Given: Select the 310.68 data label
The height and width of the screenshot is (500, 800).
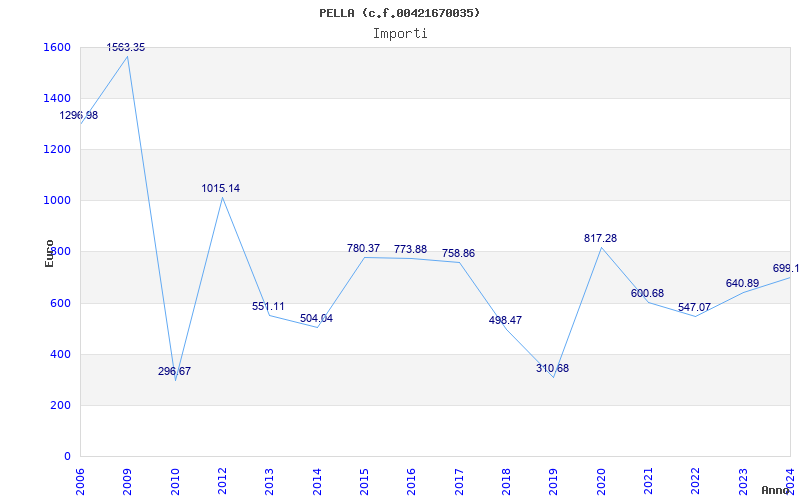Looking at the screenshot, I should pos(552,368).
